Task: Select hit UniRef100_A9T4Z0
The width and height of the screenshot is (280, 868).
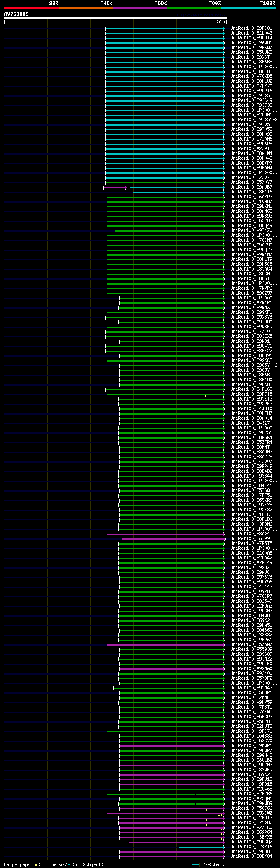Action: click(251, 231)
